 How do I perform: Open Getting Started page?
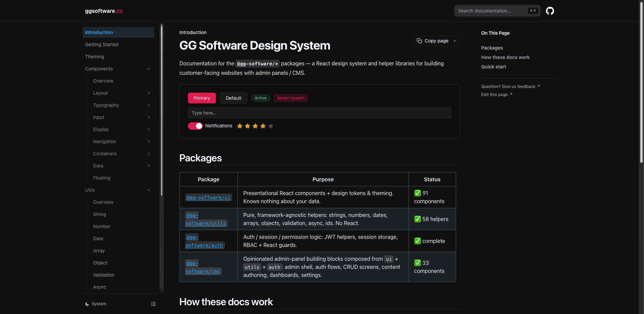[x=118, y=44]
